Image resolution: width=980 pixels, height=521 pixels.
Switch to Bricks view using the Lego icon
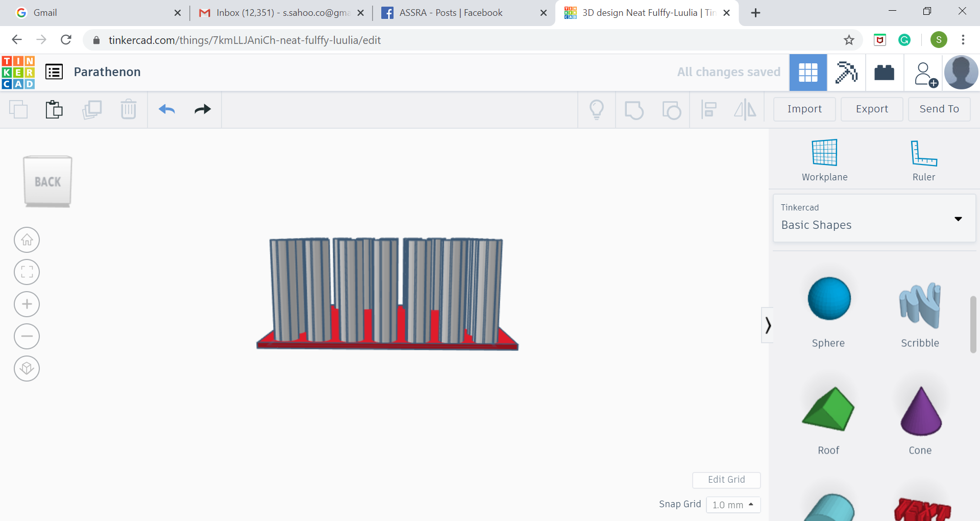[884, 73]
